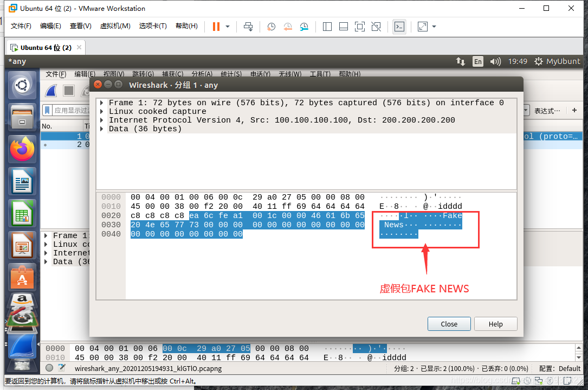Viewport: 588px width, 390px height.
Task: Click hex pane scrollbar up arrow
Action: (x=579, y=348)
